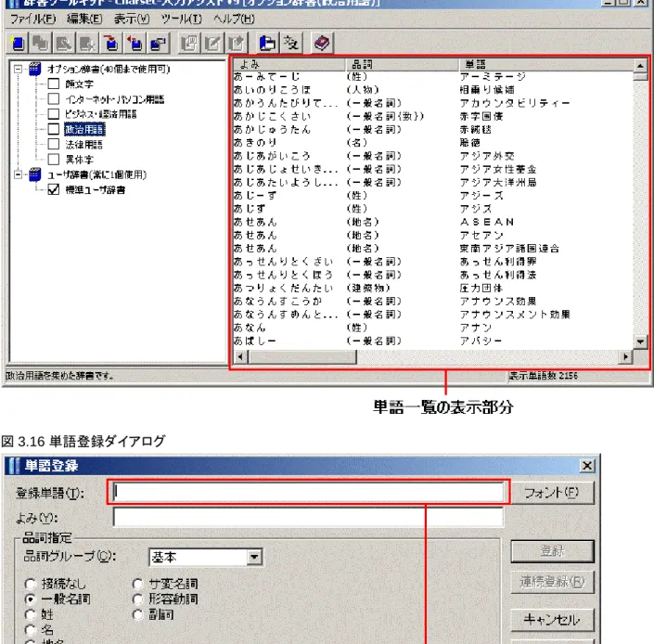Select the 一般名詞 radio button

[31, 599]
